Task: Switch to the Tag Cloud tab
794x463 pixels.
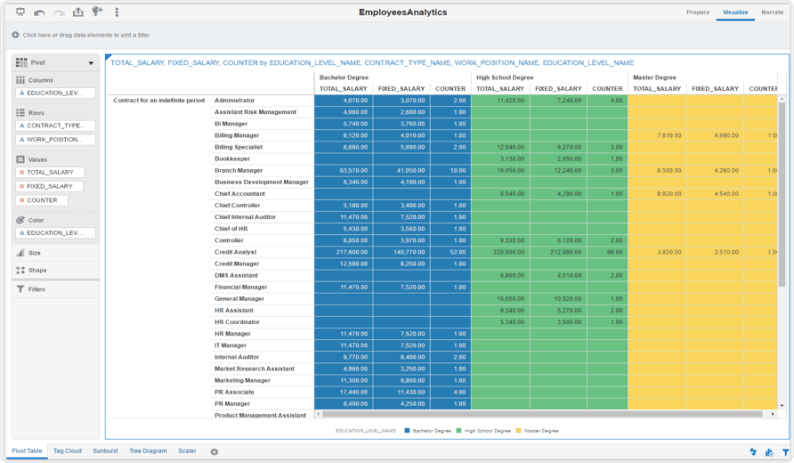Action: (x=66, y=451)
